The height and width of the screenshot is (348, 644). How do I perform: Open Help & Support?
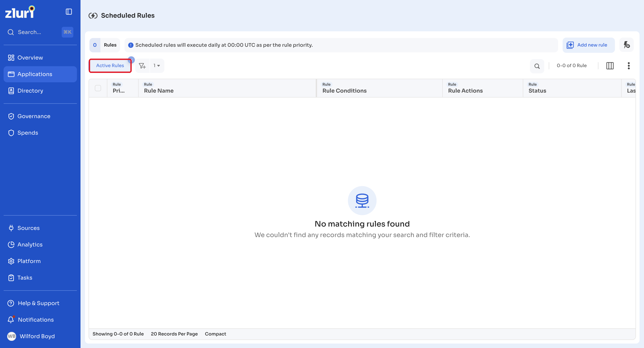(x=40, y=303)
